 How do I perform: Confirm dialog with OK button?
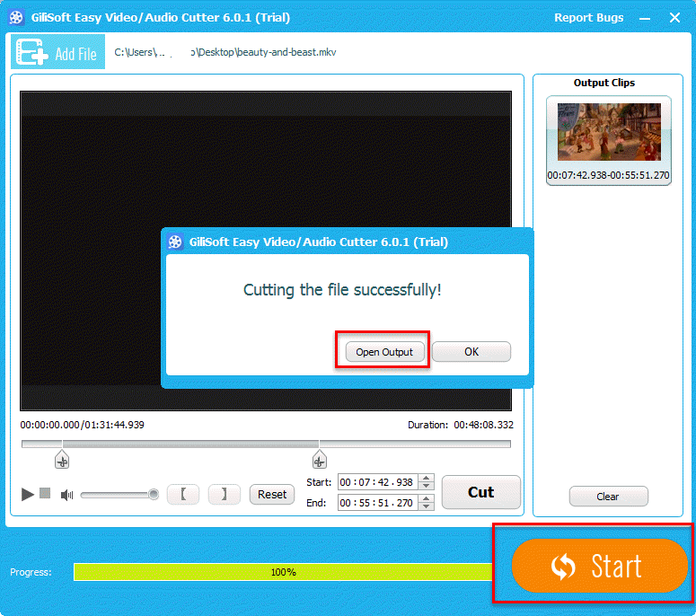(471, 352)
